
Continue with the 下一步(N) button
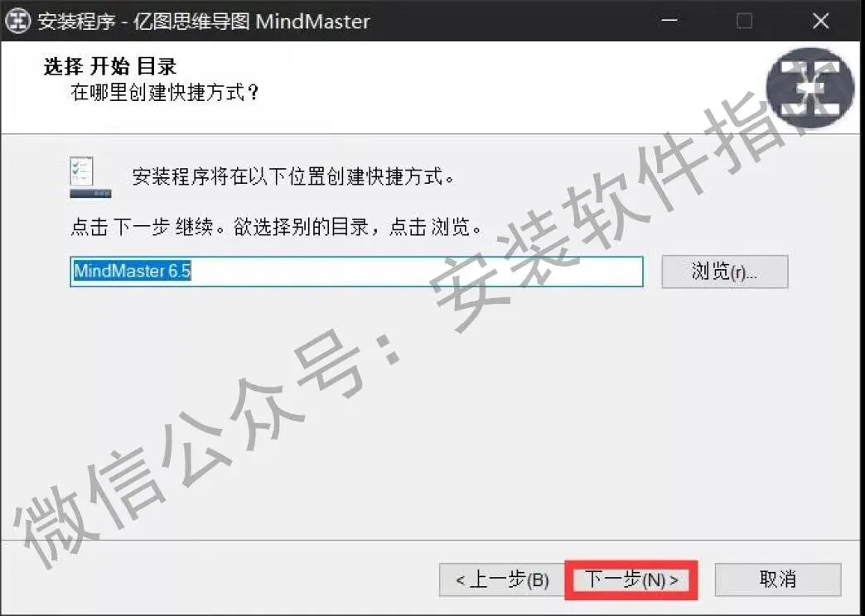(x=631, y=580)
